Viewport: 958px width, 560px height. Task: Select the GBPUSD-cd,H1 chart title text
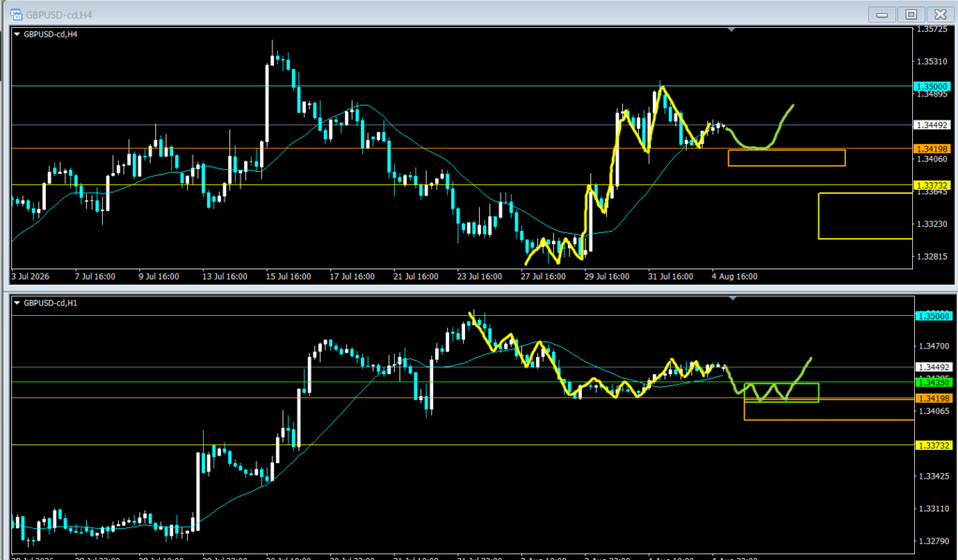51,303
